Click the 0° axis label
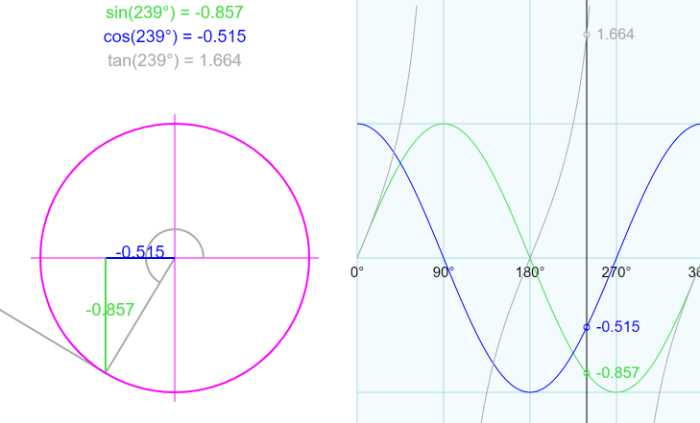The image size is (700, 423). point(357,272)
